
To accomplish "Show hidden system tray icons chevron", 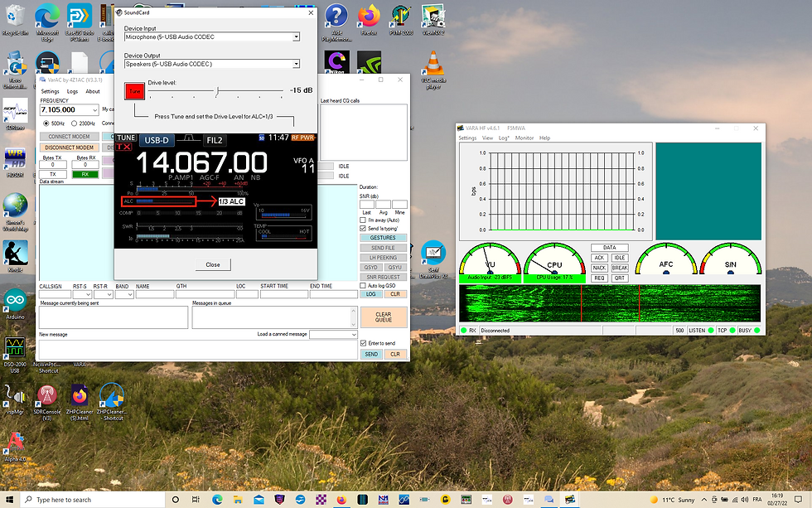I will coord(703,500).
